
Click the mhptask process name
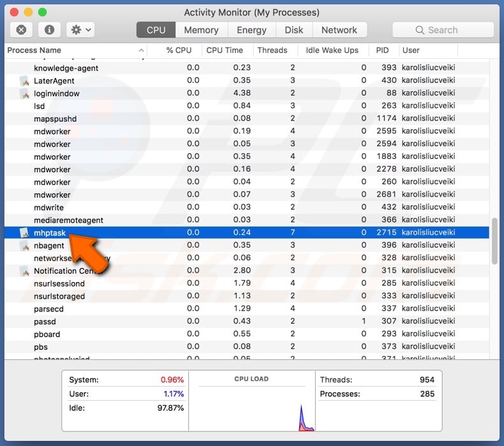50,233
